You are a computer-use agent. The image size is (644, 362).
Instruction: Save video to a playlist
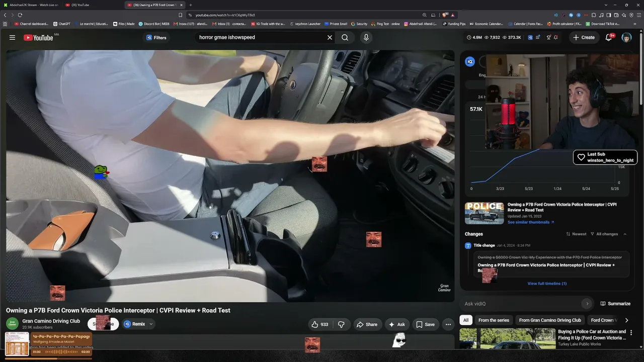click(x=425, y=324)
